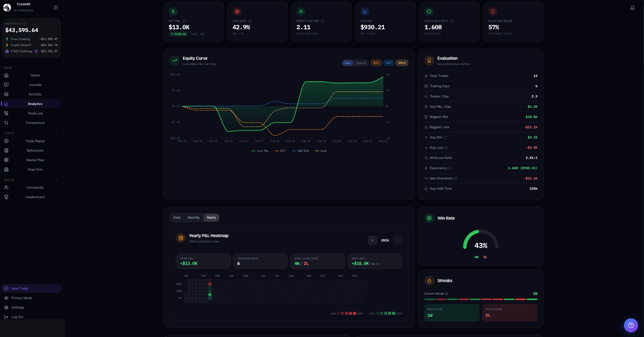Open the Master Plan tool
This screenshot has width=644, height=337.
[x=35, y=160]
